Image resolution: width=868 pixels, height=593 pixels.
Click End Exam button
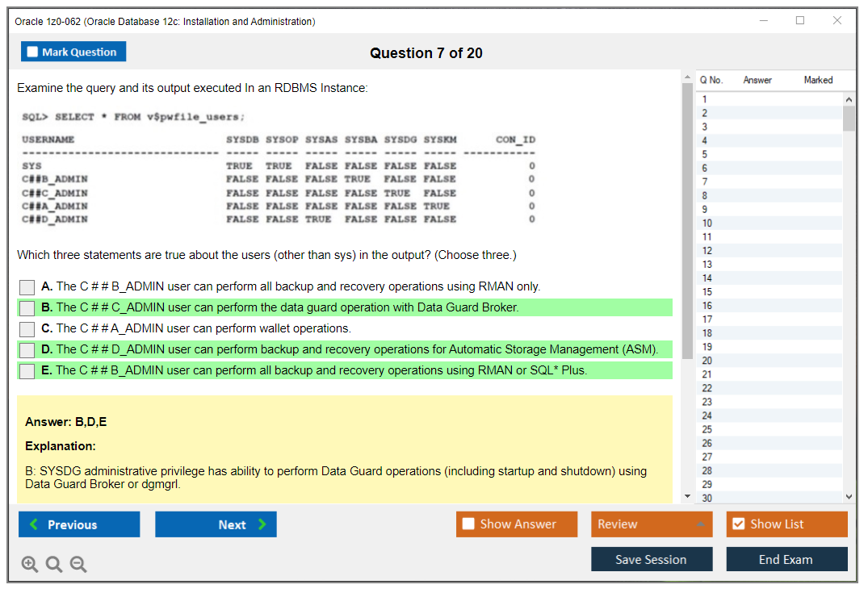(x=786, y=559)
